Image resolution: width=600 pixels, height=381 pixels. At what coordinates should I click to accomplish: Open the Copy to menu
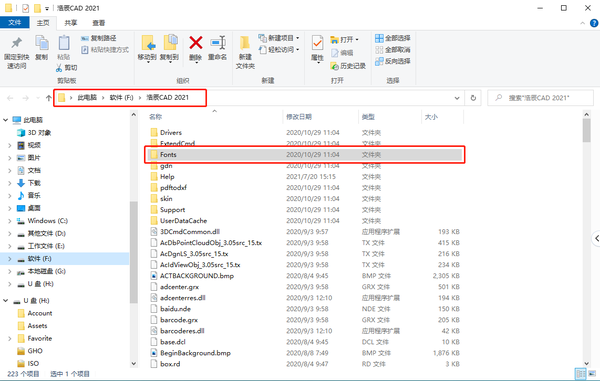click(169, 48)
